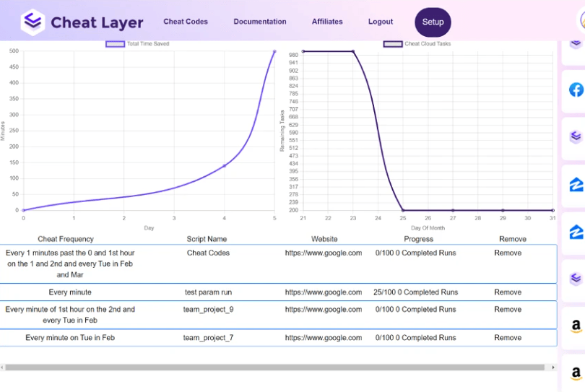Click the Website column header

[324, 239]
